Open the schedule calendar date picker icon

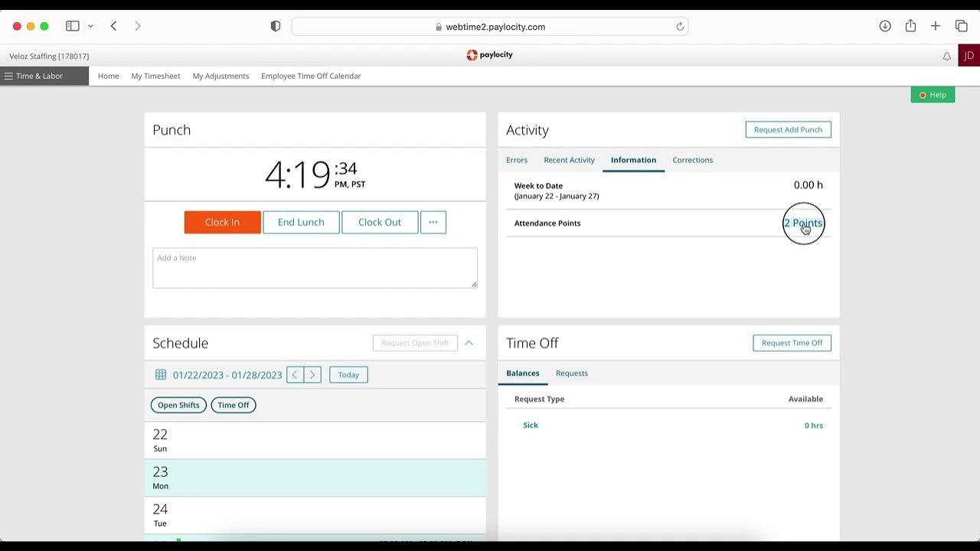[x=161, y=375]
